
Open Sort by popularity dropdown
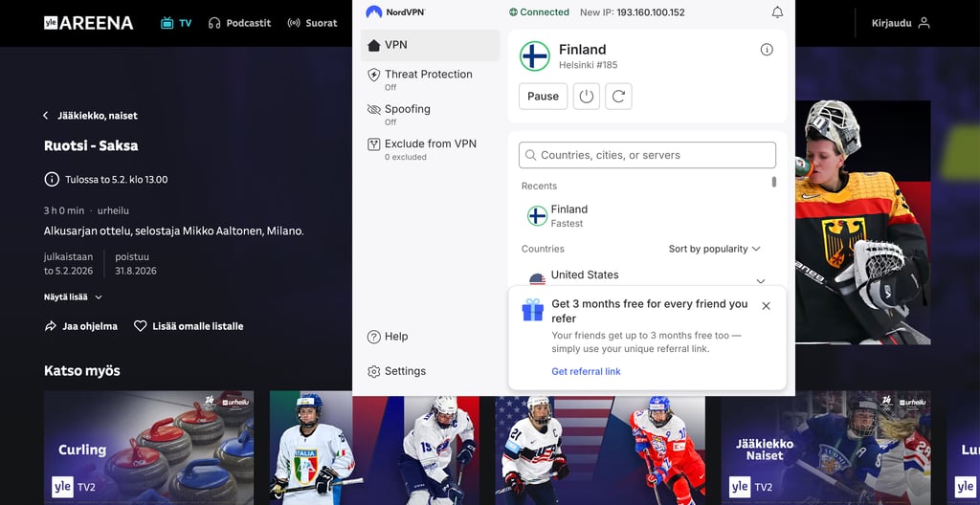(714, 249)
